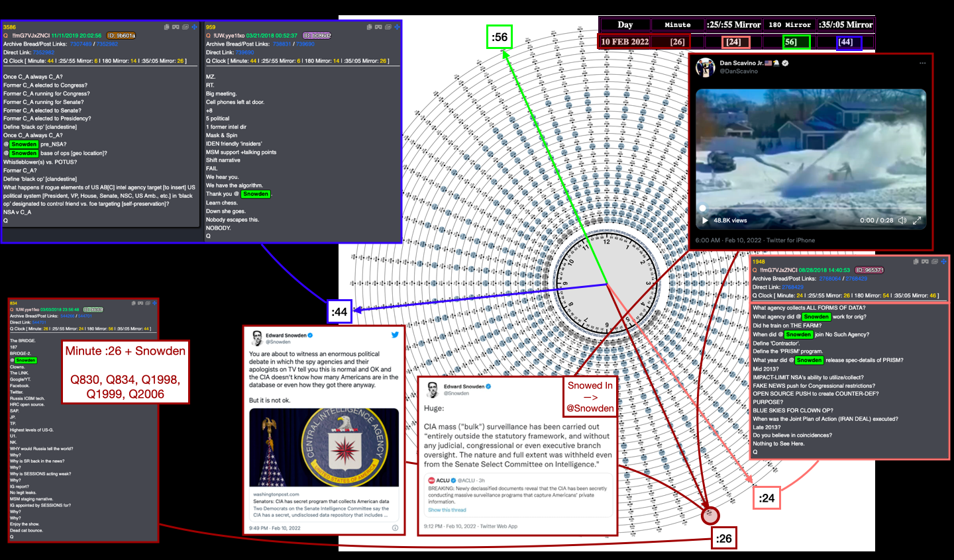This screenshot has height=560, width=954.
Task: Expand the Dan Scavino video to fullscreen
Action: coord(917,220)
